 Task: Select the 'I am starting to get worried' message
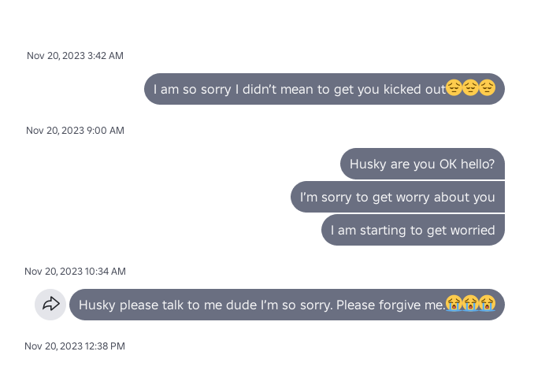coord(413,230)
